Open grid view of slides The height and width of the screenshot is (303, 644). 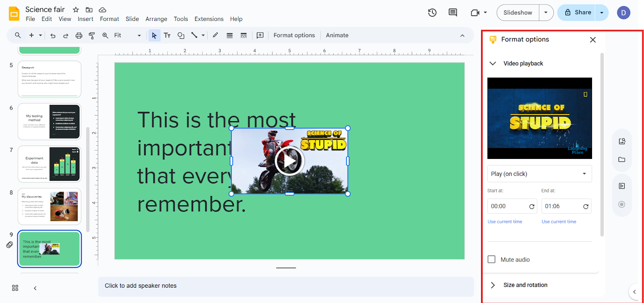click(x=15, y=288)
